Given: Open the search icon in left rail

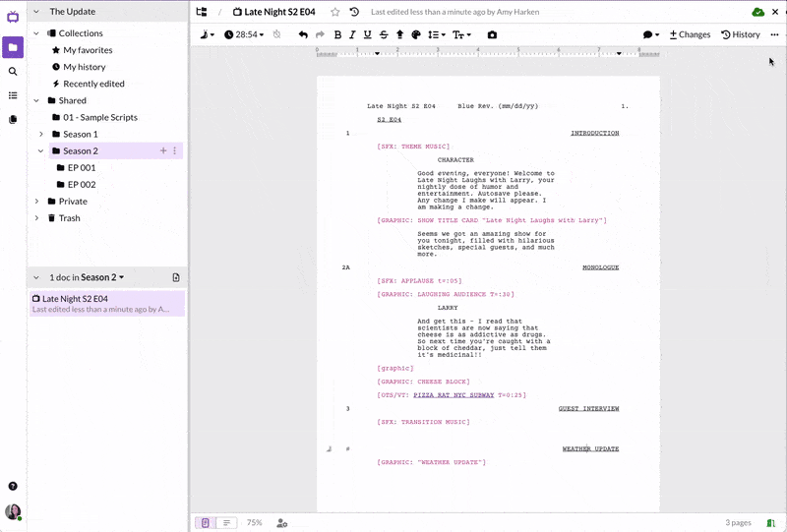Looking at the screenshot, I should (x=13, y=71).
